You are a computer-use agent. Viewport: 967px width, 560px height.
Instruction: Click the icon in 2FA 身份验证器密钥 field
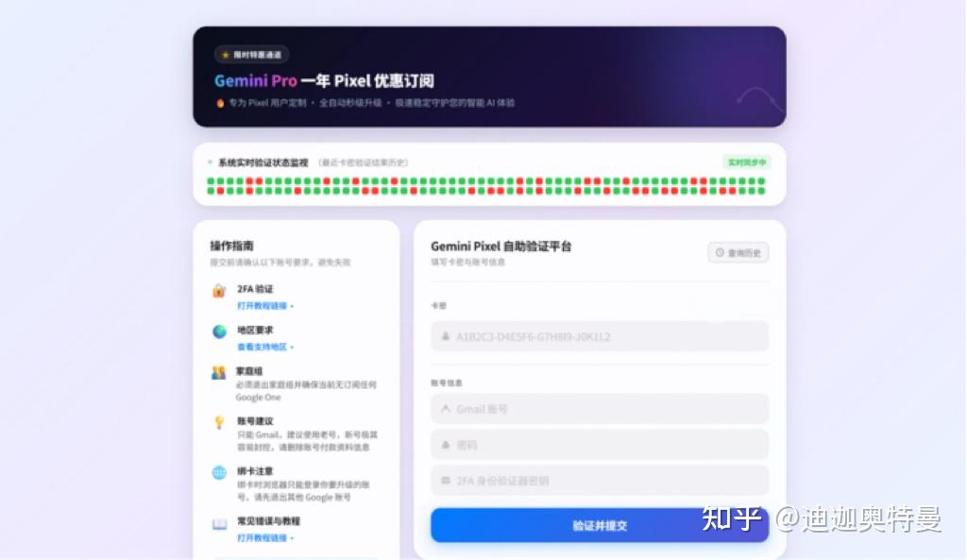click(446, 481)
